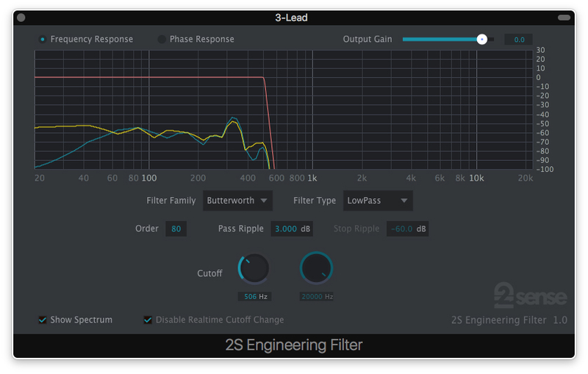Viewport: 588px width, 374px height.
Task: Click the Order field showing 80
Action: [176, 229]
